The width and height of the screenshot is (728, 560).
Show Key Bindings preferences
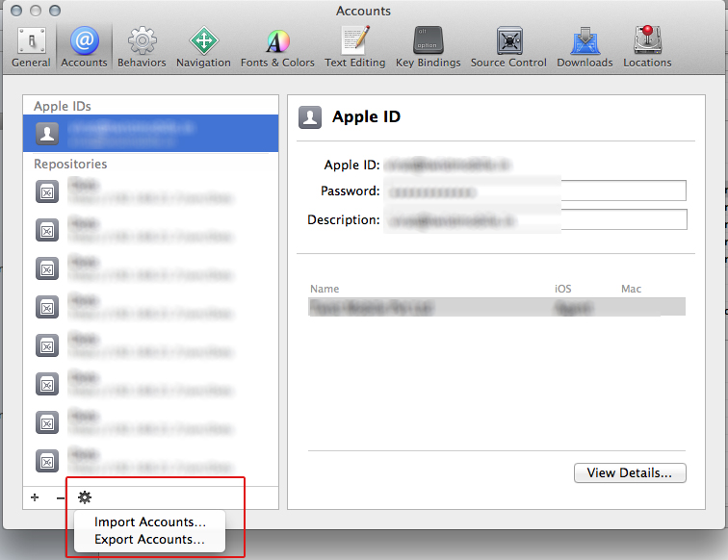[x=429, y=47]
